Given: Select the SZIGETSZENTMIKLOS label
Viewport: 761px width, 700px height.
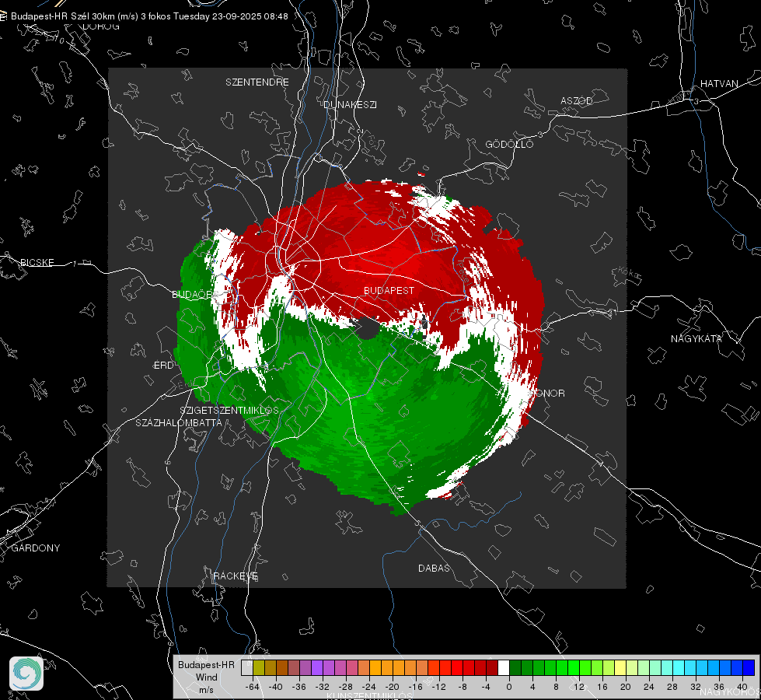Looking at the screenshot, I should [x=229, y=411].
